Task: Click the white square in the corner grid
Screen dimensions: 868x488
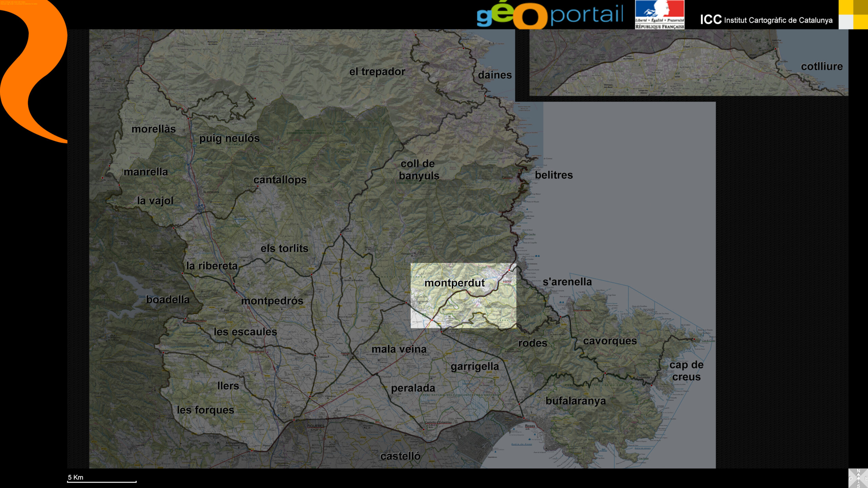Action: click(846, 22)
